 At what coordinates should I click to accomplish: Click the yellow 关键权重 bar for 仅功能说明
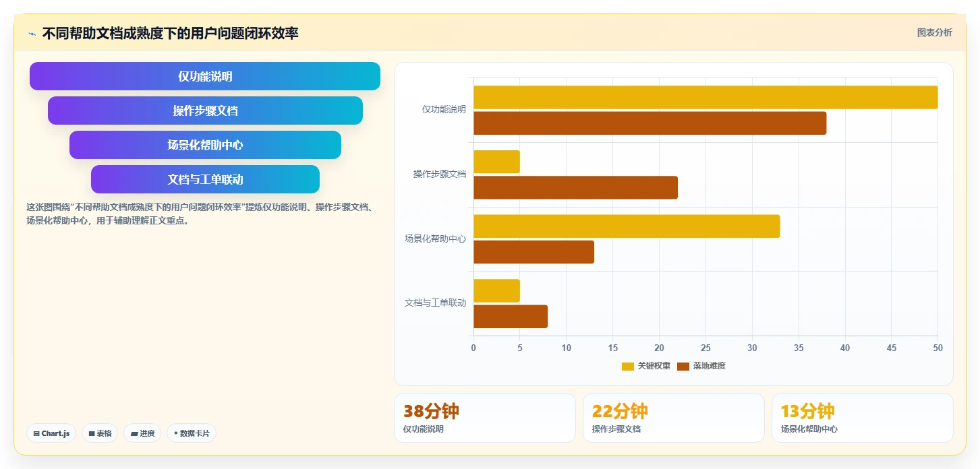click(705, 97)
